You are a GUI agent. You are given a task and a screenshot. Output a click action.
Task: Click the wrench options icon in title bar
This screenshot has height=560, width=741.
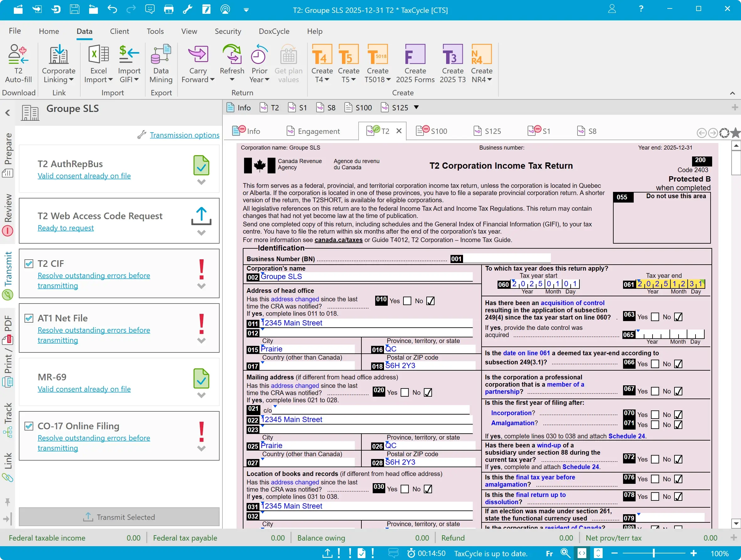click(x=187, y=9)
